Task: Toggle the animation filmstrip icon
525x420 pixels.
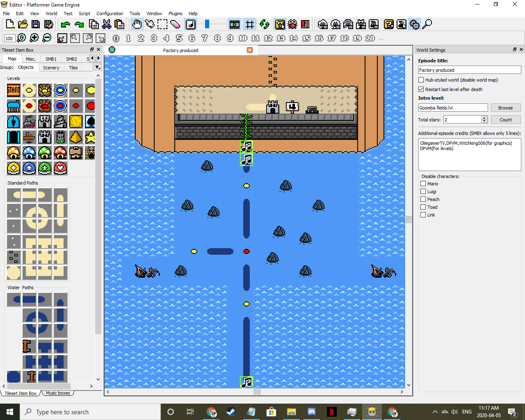Action: click(x=235, y=25)
